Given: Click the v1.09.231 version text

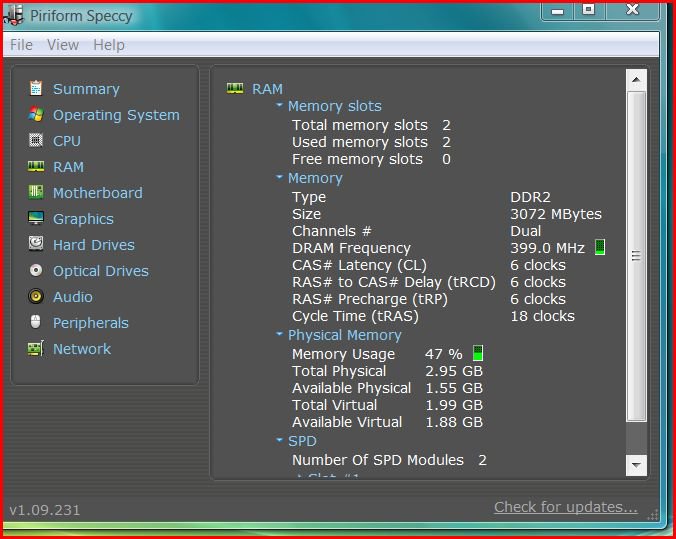Looking at the screenshot, I should click(x=45, y=510).
